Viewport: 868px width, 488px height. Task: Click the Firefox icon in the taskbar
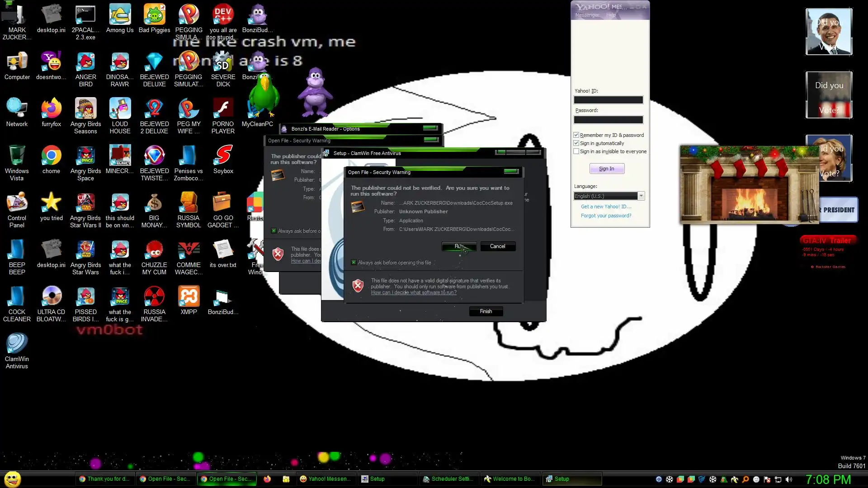267,479
